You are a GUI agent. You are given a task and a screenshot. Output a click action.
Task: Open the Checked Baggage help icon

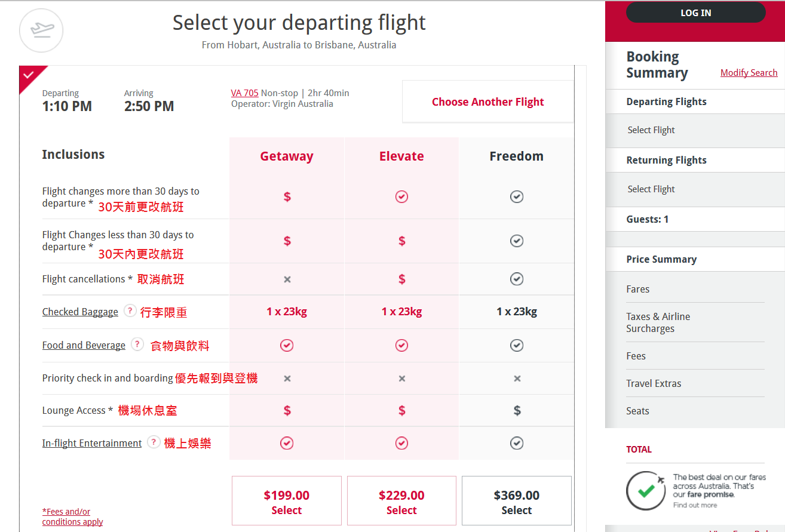pos(130,310)
